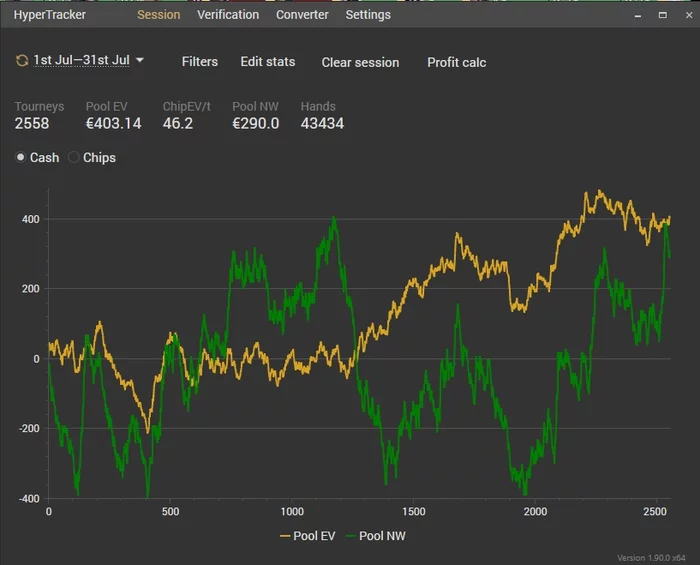Minimize the HyperTracker window
The image size is (700, 565).
(638, 15)
